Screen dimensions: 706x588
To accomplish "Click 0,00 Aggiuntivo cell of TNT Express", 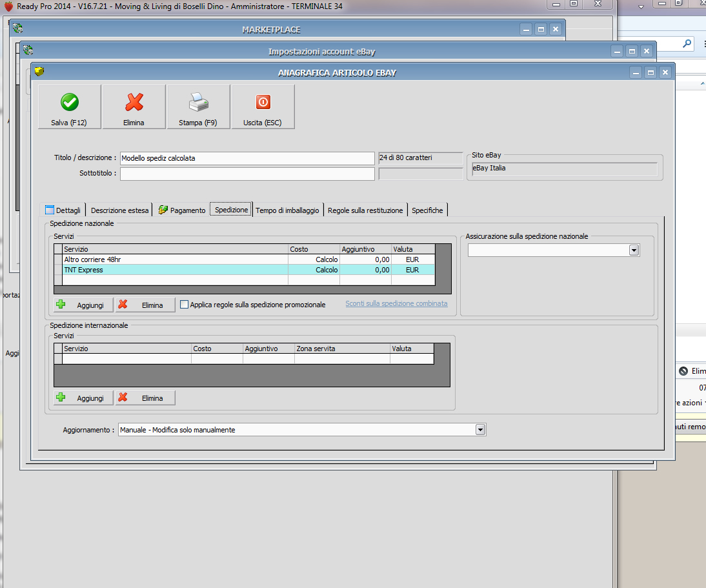I will [x=366, y=270].
